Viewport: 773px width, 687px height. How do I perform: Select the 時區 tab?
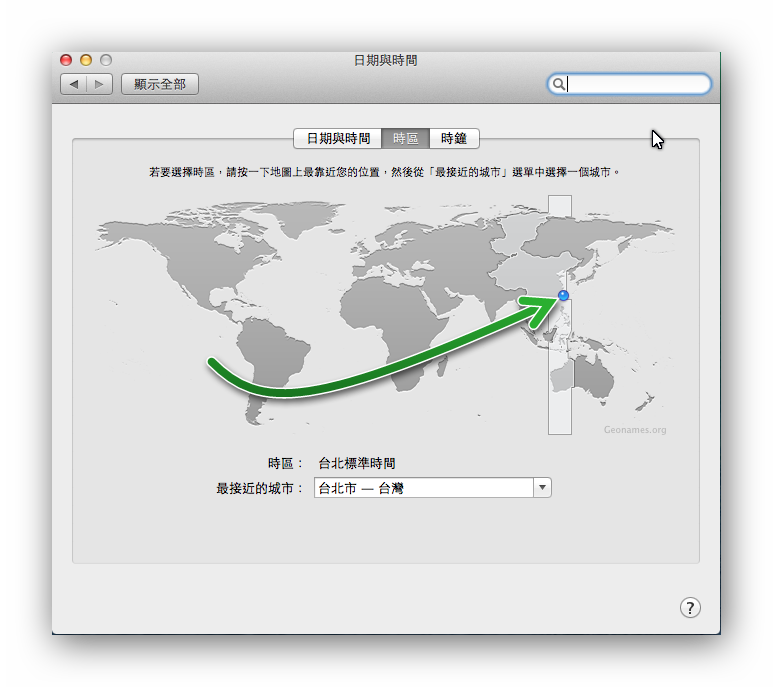point(406,138)
